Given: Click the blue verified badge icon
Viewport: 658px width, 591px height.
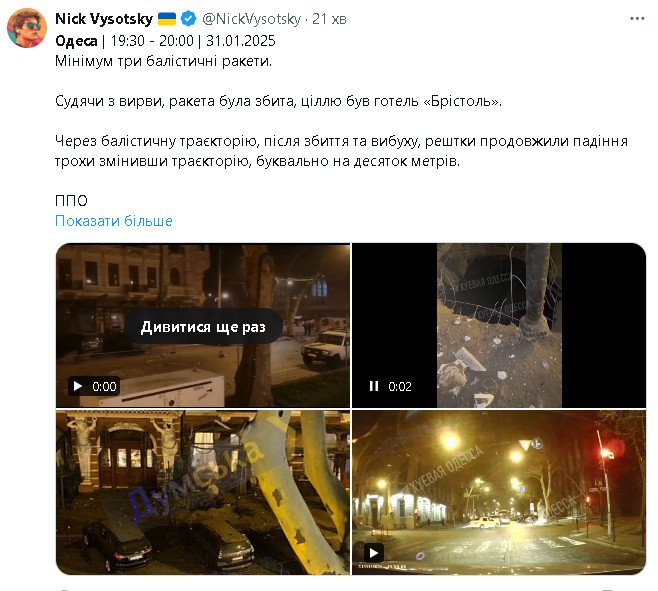Looking at the screenshot, I should coord(188,19).
